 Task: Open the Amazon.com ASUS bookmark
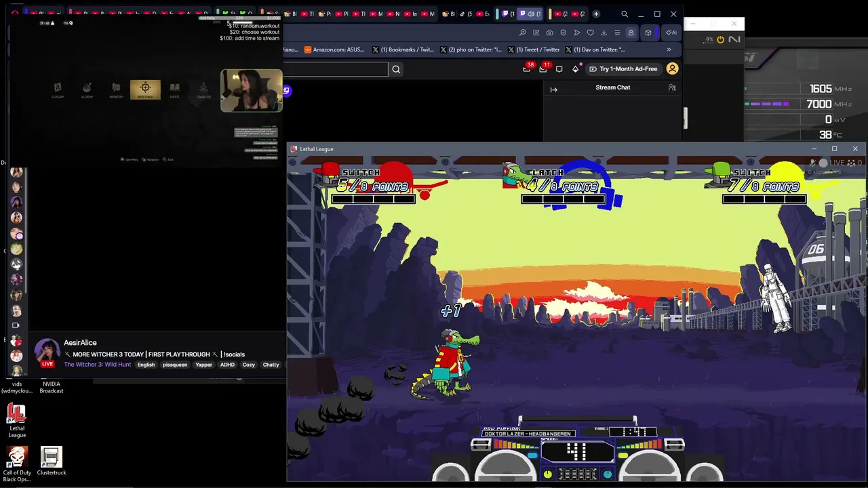click(x=334, y=49)
